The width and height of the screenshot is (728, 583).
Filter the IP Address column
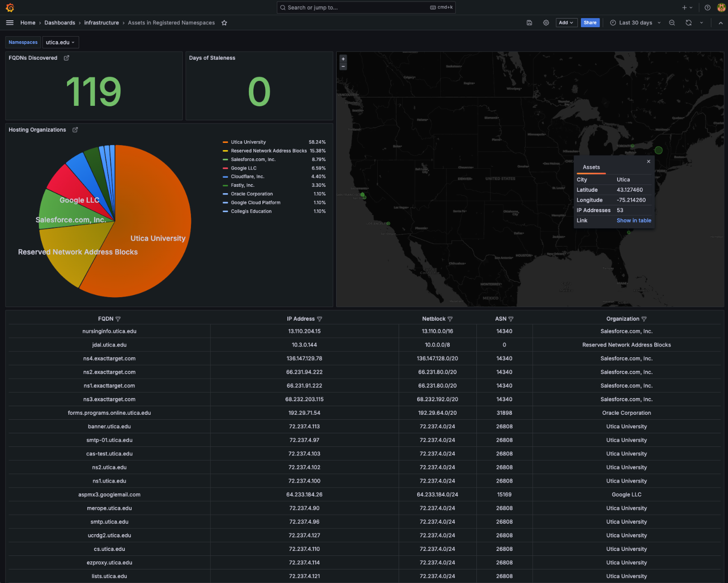[x=319, y=319]
